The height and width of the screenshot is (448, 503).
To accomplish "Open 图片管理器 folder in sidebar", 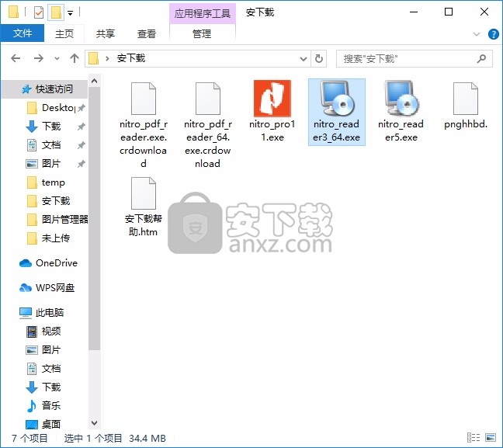I will tap(57, 220).
